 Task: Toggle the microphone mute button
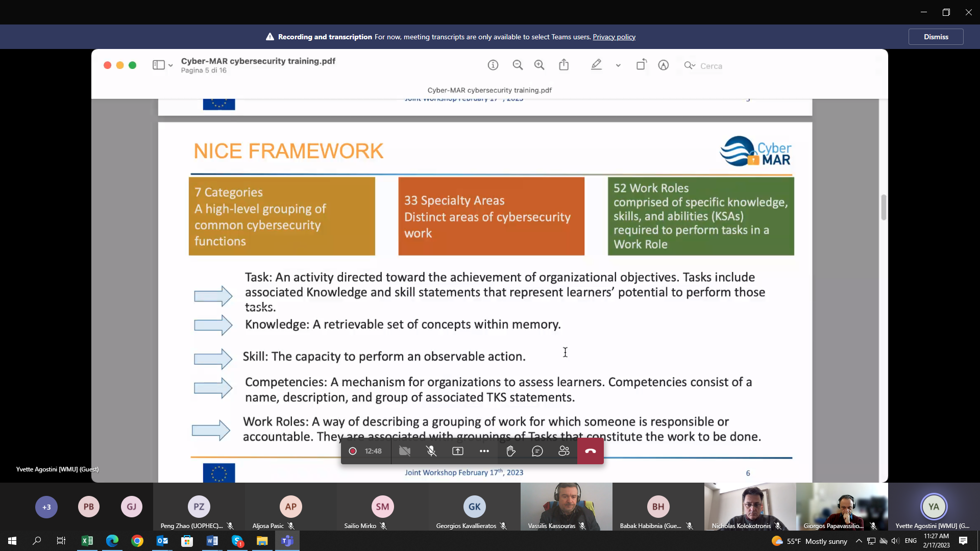(x=431, y=451)
